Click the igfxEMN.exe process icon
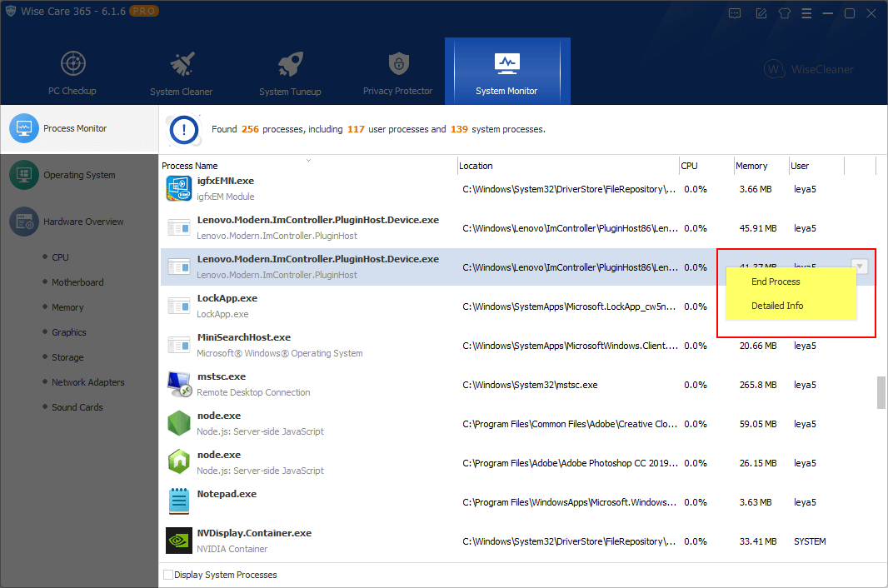Image resolution: width=888 pixels, height=588 pixels. pyautogui.click(x=179, y=188)
